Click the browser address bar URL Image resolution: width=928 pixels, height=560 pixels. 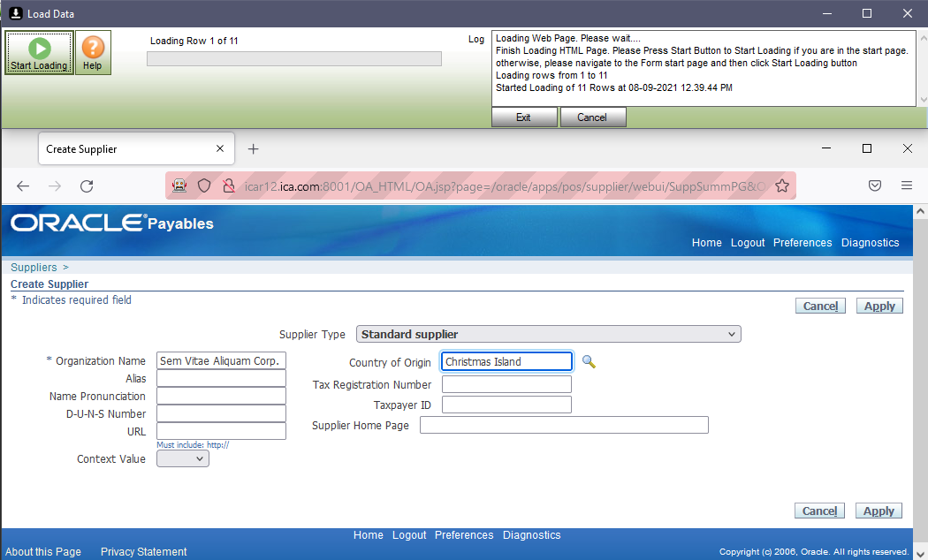pyautogui.click(x=505, y=186)
